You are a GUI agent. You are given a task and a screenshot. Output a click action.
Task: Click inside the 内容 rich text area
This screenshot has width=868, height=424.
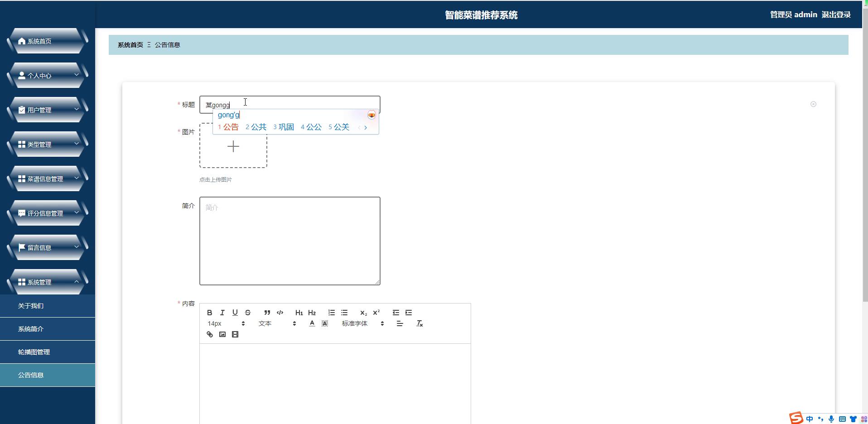point(335,384)
